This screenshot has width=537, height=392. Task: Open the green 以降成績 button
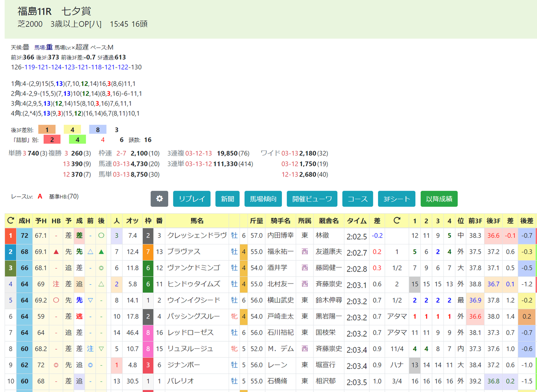[x=439, y=199]
